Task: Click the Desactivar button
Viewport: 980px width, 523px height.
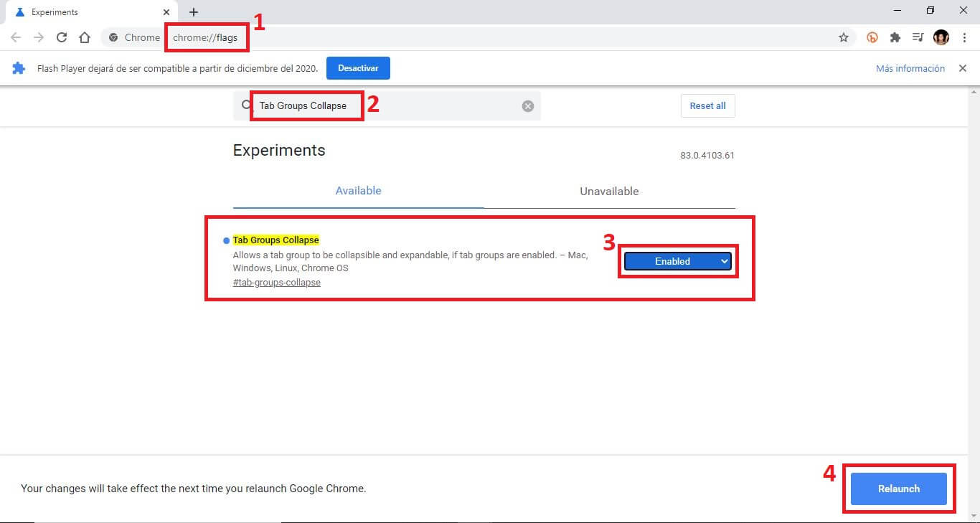Action: pos(358,68)
